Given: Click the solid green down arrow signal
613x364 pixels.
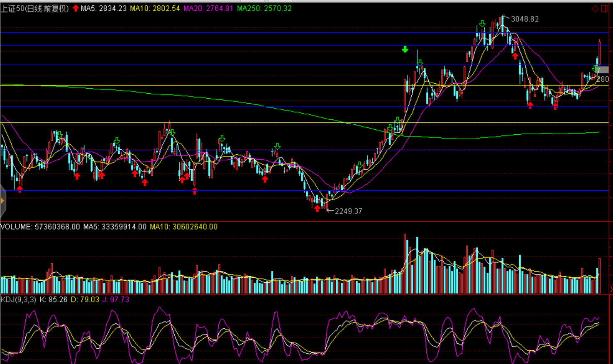Looking at the screenshot, I should [405, 50].
